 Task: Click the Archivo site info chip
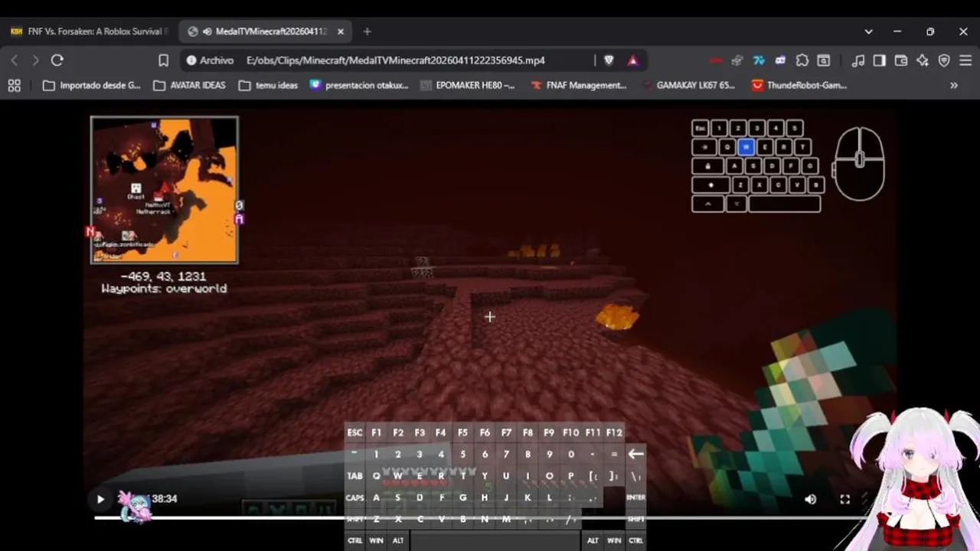[x=210, y=60]
